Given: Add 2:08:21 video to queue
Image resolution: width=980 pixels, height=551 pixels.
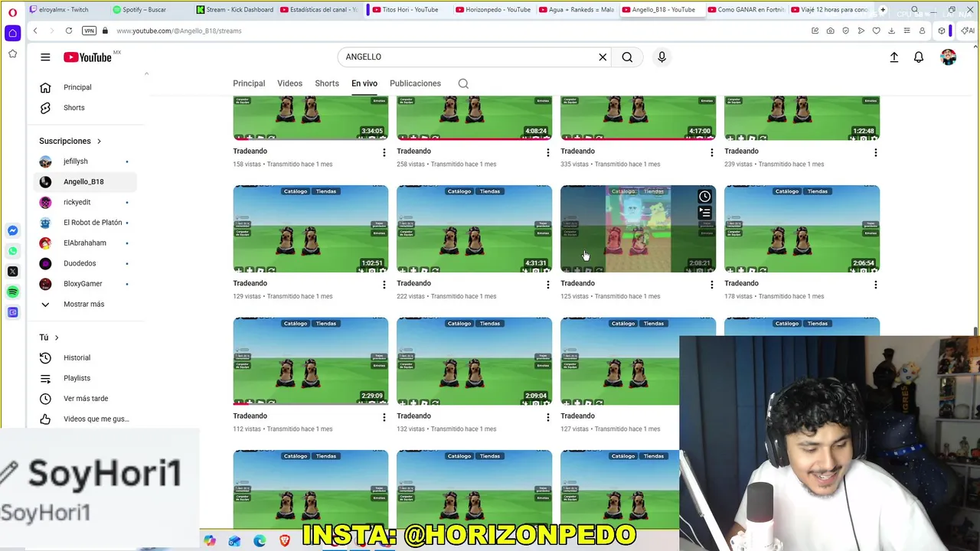Looking at the screenshot, I should [x=704, y=213].
